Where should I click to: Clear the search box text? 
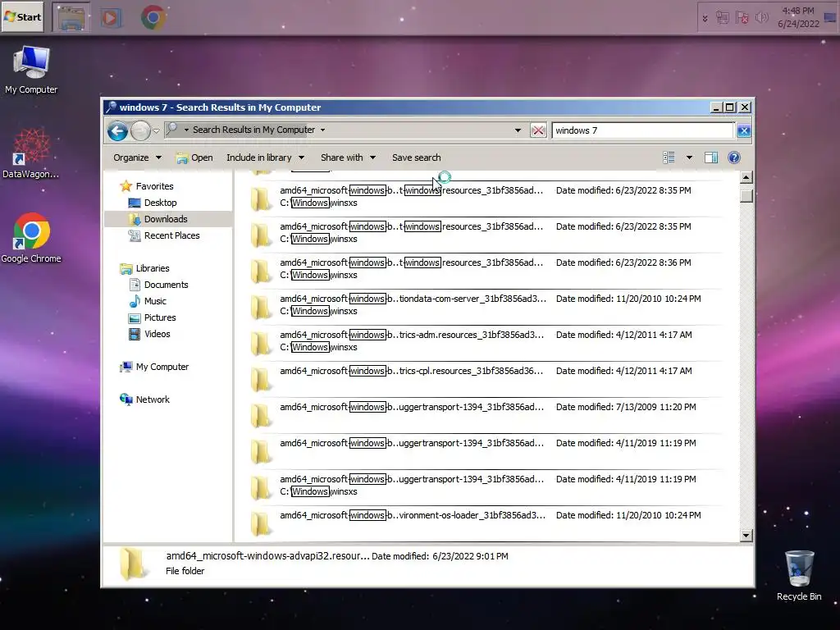(x=743, y=130)
